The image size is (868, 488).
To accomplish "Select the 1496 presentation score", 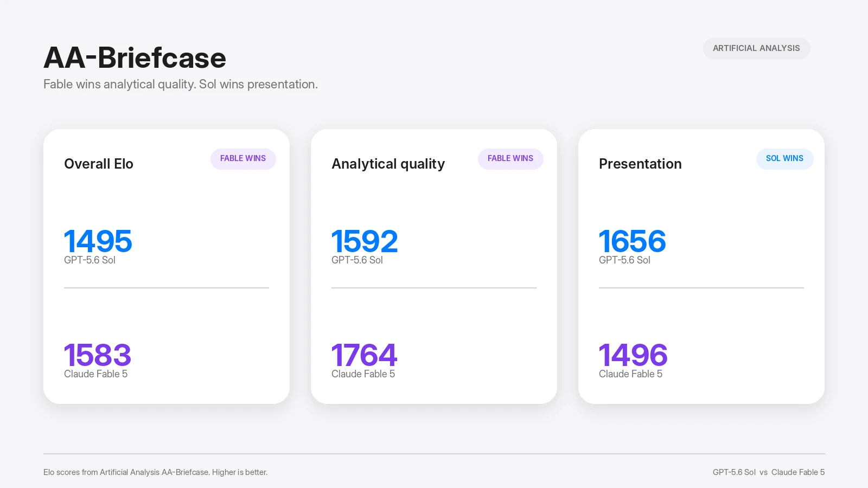I will (x=633, y=355).
